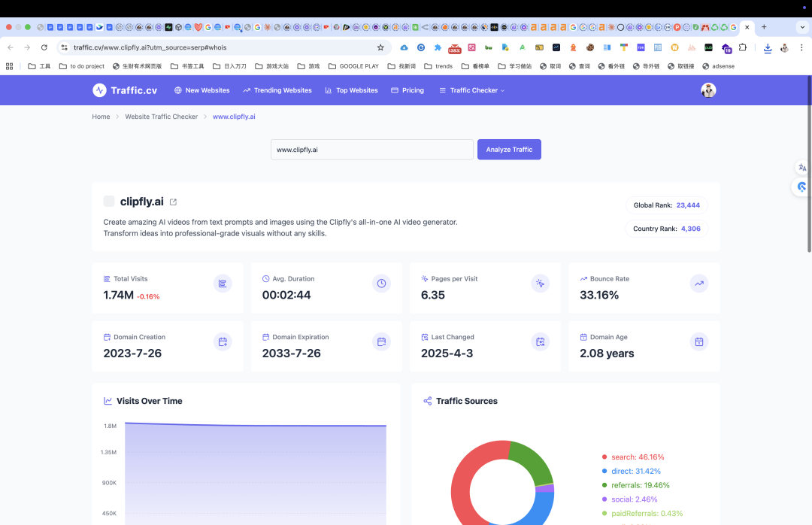This screenshot has width=812, height=525.
Task: Click the Bounce Rate trend icon
Action: pos(699,284)
